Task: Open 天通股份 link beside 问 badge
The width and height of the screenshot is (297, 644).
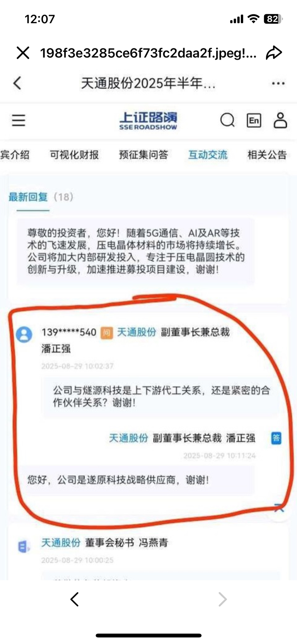Action: (137, 332)
